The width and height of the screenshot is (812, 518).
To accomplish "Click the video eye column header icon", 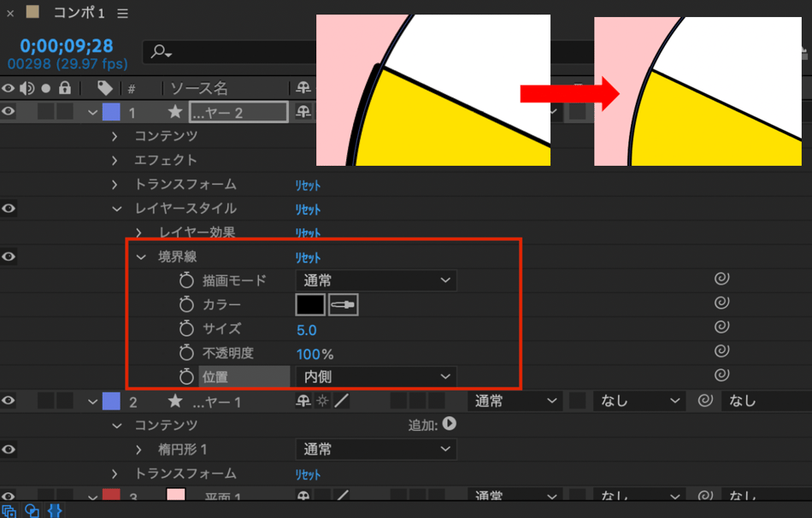I will coord(8,89).
